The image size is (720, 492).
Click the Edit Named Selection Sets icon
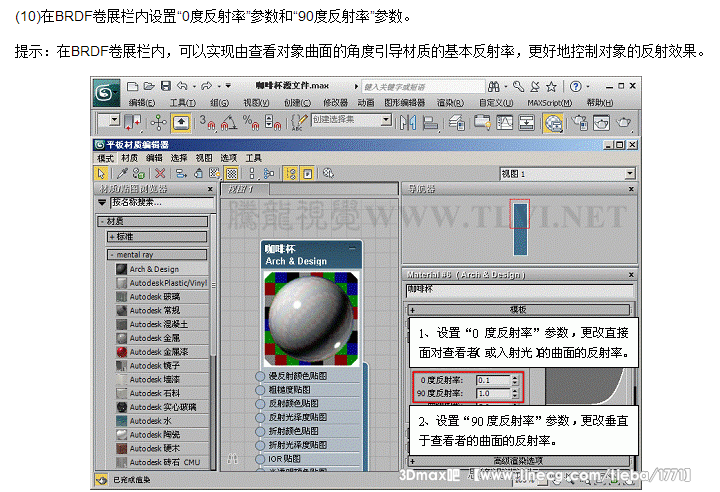[299, 123]
